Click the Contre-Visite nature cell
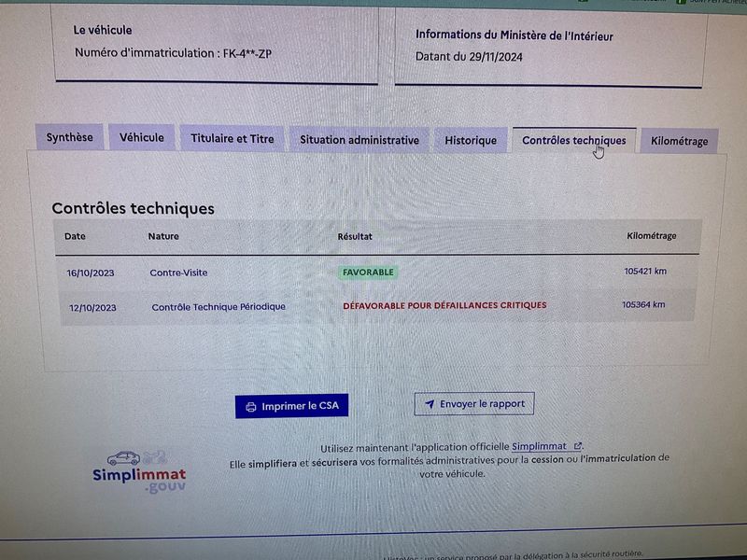The image size is (747, 560). [178, 273]
